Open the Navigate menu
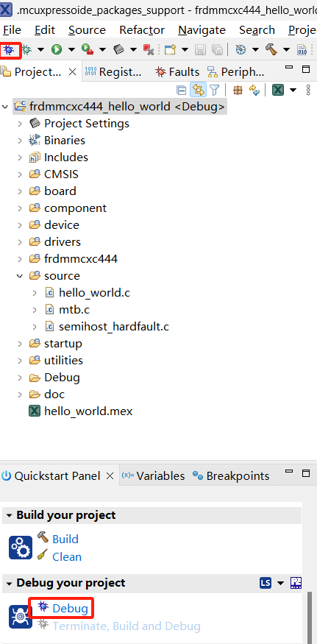The height and width of the screenshot is (644, 317). (202, 30)
